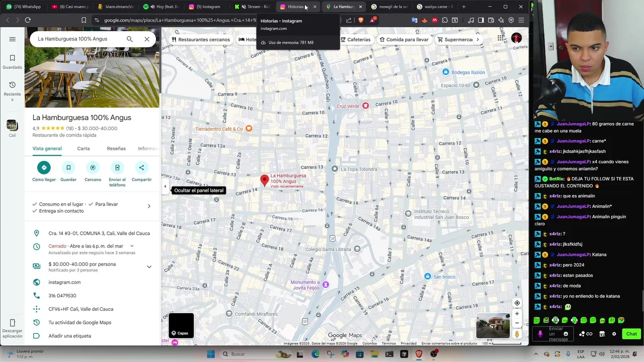
Task: Toggle the browser sidebar panel
Action: click(x=480, y=20)
